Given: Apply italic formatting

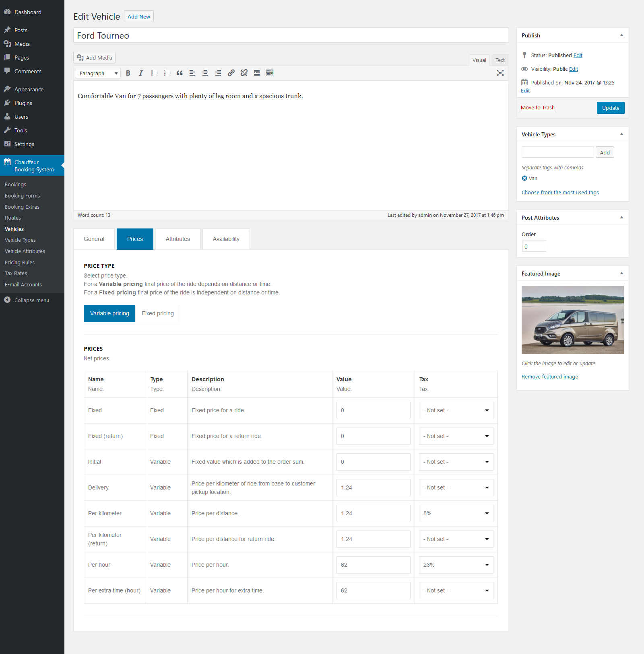Looking at the screenshot, I should click(141, 73).
